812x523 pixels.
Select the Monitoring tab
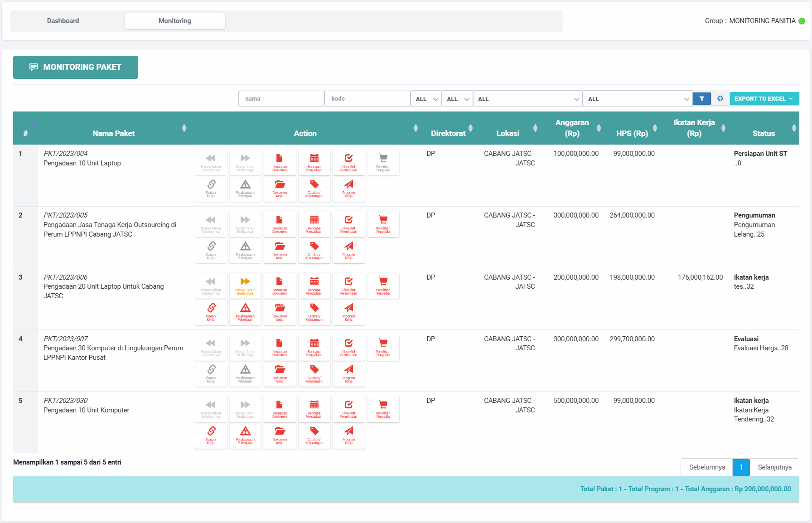click(175, 21)
